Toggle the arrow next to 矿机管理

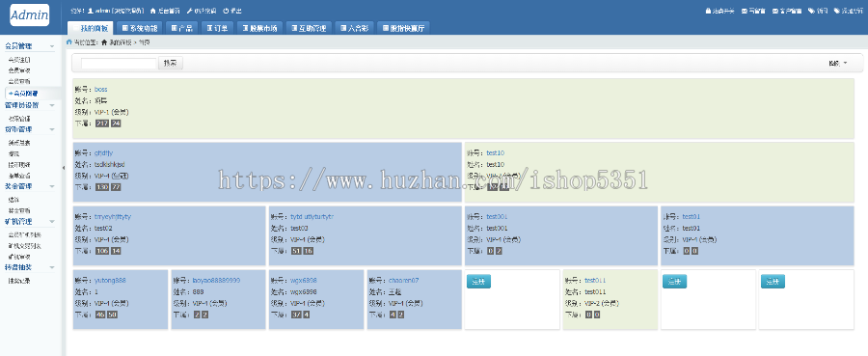tap(52, 222)
